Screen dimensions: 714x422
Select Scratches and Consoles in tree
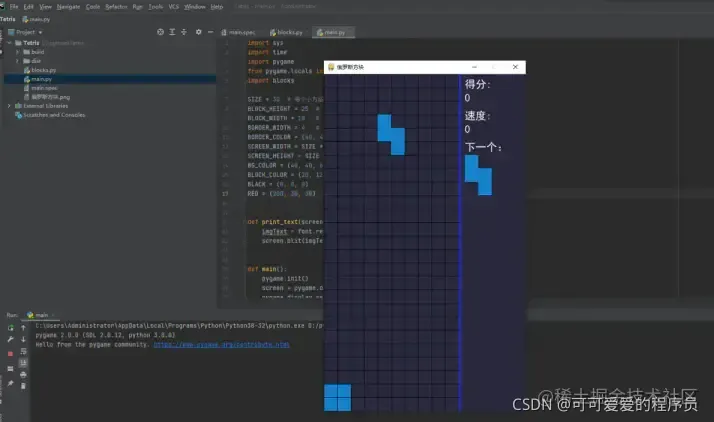[x=54, y=115]
